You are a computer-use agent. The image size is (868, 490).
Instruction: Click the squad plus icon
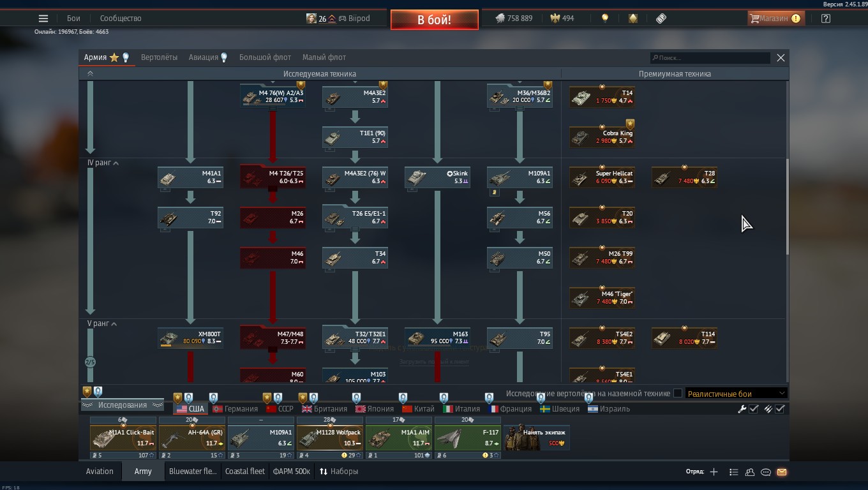(x=714, y=472)
